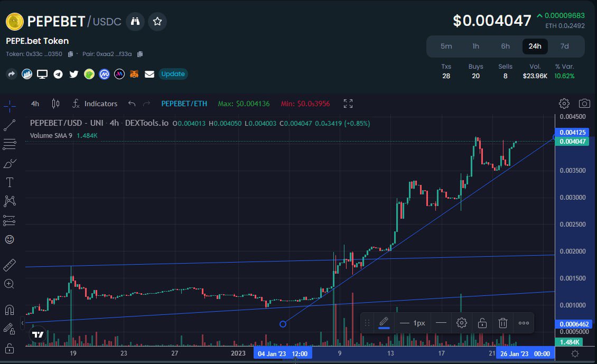Select the forecast position tool
The width and height of the screenshot is (597, 364).
tap(10, 220)
